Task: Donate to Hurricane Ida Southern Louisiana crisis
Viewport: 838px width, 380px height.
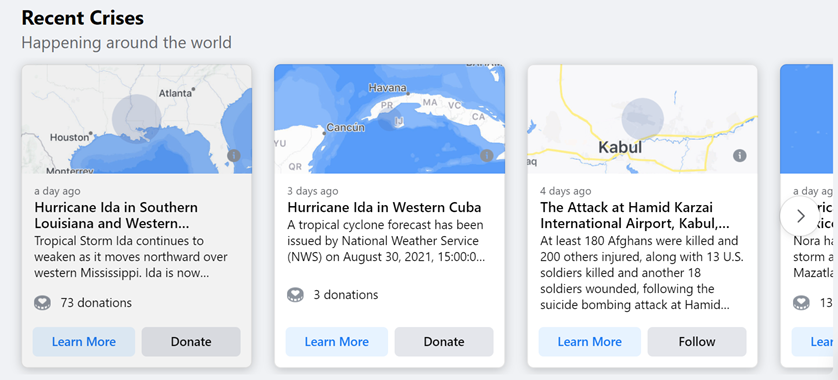Action: point(191,342)
